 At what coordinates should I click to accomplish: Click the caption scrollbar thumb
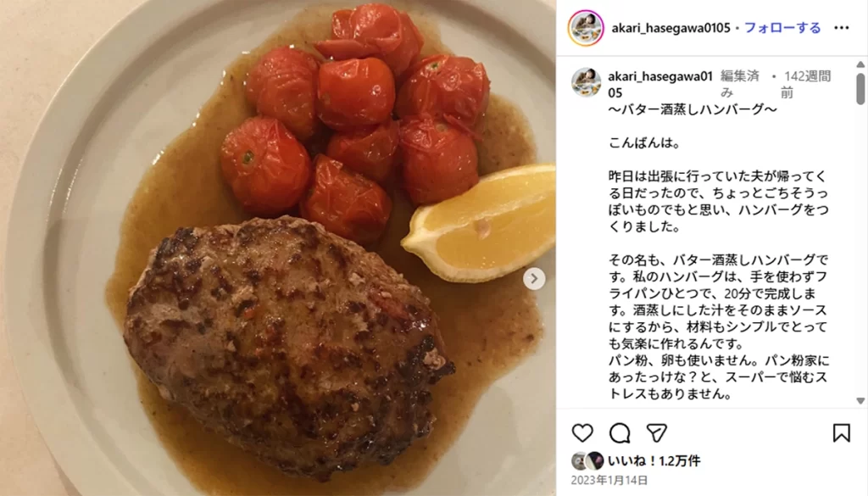click(860, 88)
